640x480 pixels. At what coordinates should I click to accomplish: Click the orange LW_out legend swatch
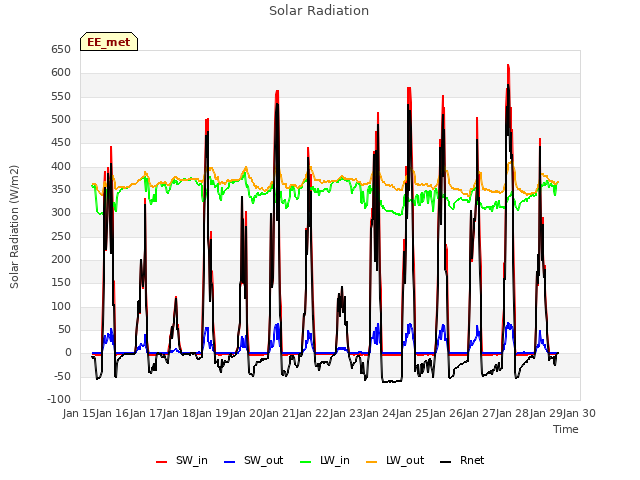click(372, 462)
